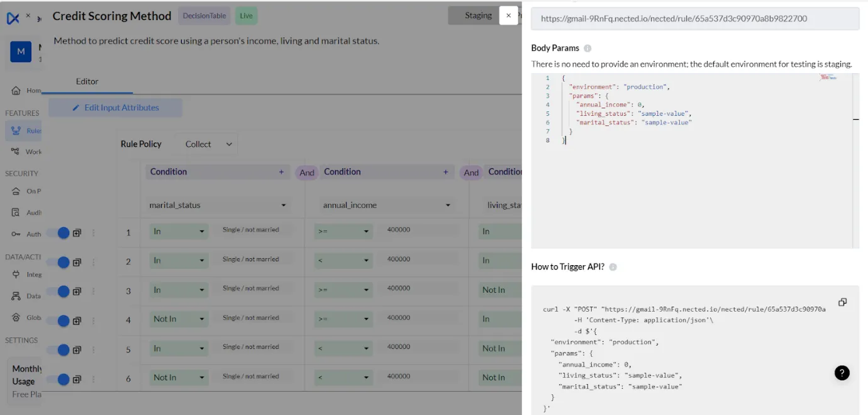Click the API URL field
This screenshot has width=868, height=415.
coord(695,19)
